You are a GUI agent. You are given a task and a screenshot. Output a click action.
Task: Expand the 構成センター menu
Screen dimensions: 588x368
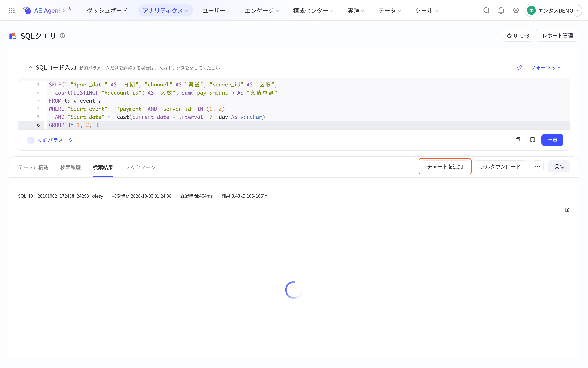coord(313,10)
